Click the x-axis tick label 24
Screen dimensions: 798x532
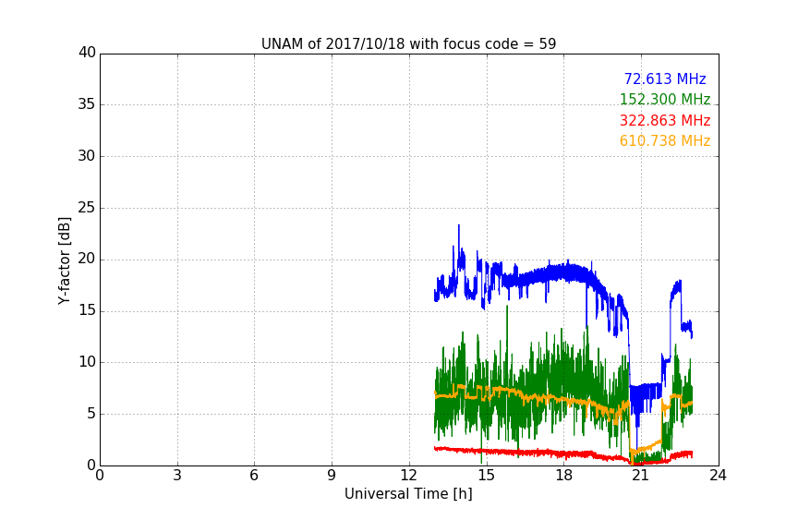tap(718, 476)
